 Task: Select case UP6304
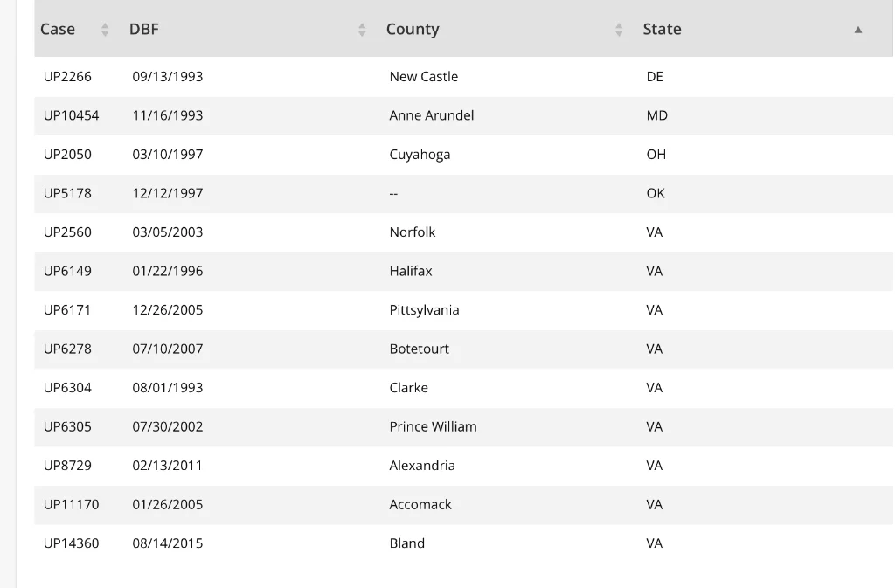67,388
